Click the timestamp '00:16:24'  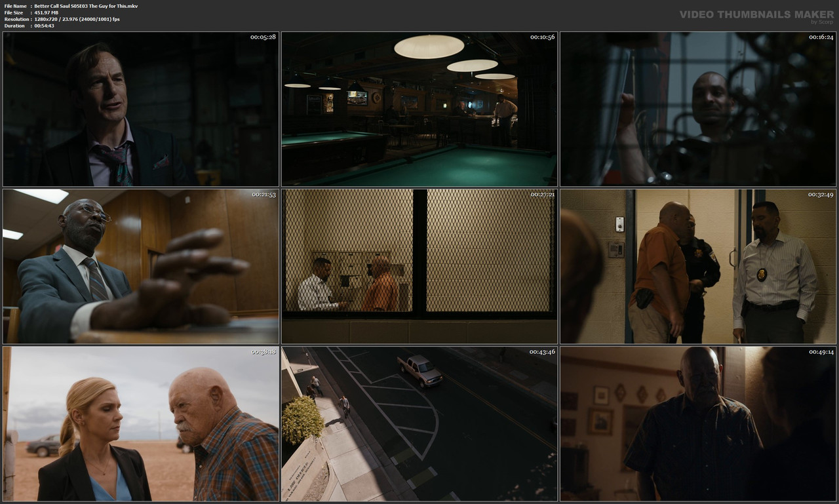pyautogui.click(x=821, y=37)
